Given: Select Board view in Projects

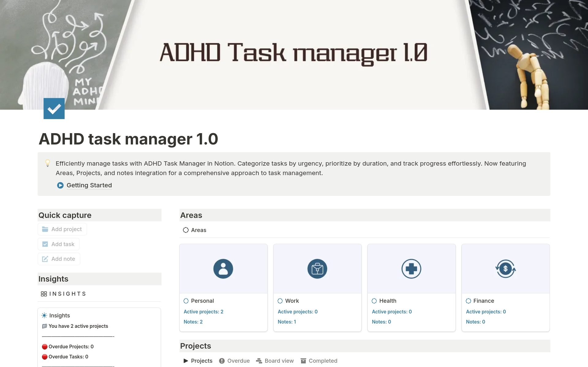Looking at the screenshot, I should click(279, 361).
